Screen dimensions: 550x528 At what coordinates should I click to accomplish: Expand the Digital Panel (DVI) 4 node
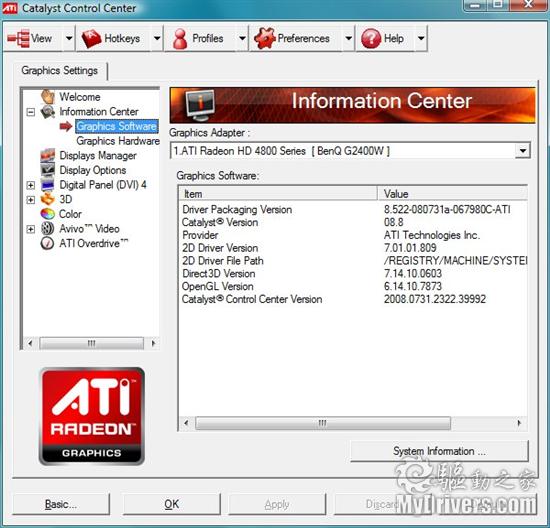click(x=31, y=185)
